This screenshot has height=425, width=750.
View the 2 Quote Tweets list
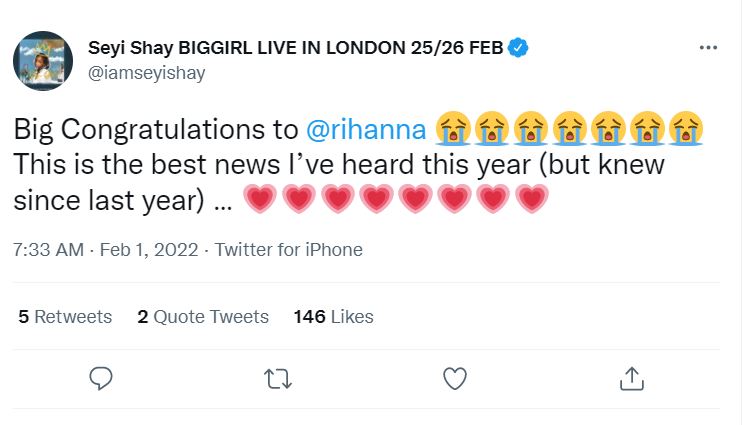coord(203,317)
